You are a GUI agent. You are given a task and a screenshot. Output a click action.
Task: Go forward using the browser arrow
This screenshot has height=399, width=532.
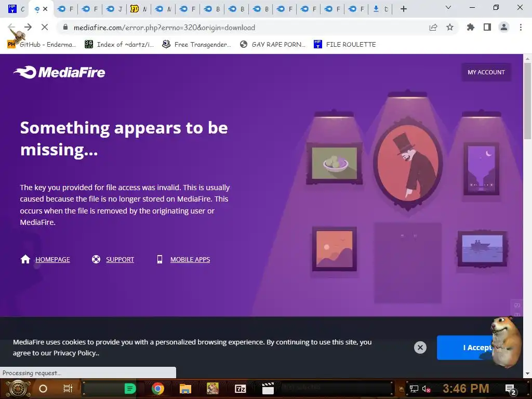point(28,27)
